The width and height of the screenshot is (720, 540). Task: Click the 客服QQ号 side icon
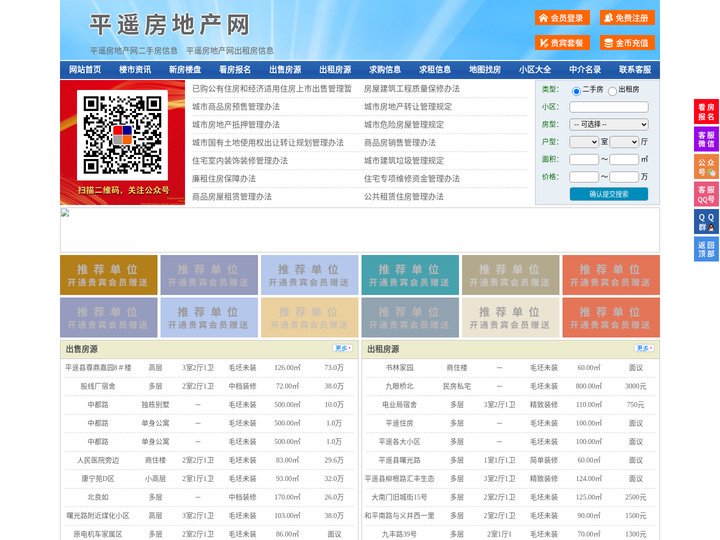(x=706, y=194)
